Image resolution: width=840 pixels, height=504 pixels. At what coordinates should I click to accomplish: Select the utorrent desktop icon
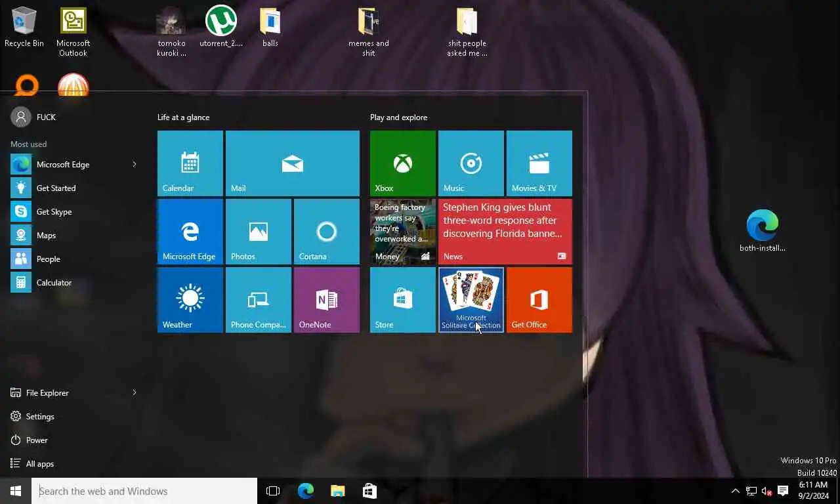(x=221, y=28)
